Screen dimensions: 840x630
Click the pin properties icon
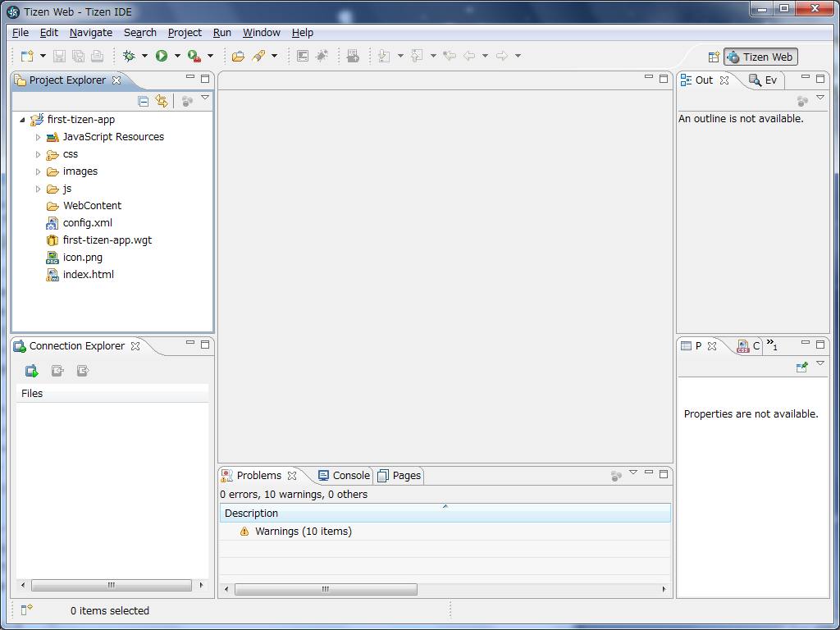click(802, 367)
